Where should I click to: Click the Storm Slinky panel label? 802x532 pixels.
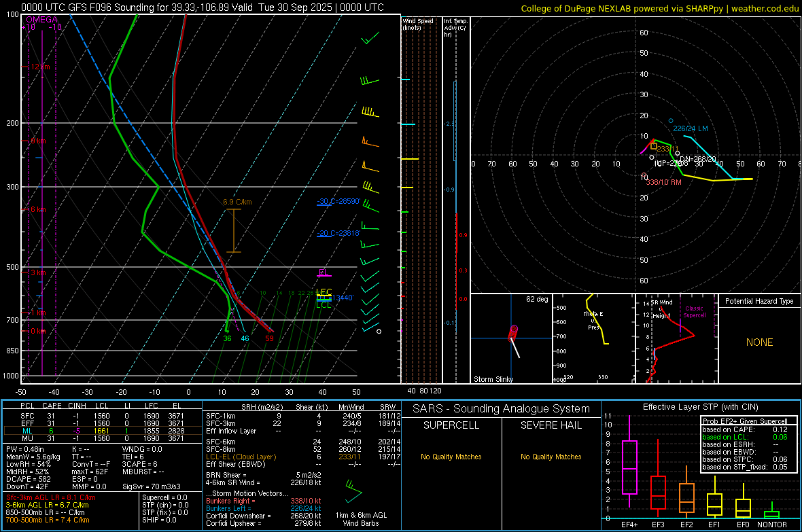point(493,379)
